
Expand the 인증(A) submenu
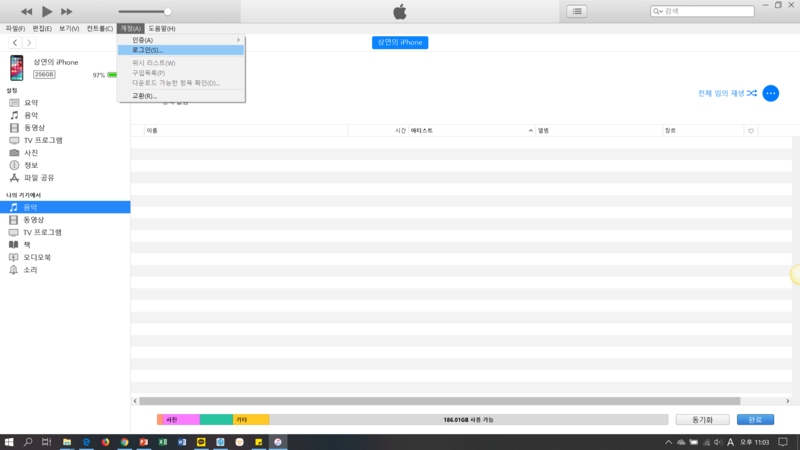click(x=181, y=40)
